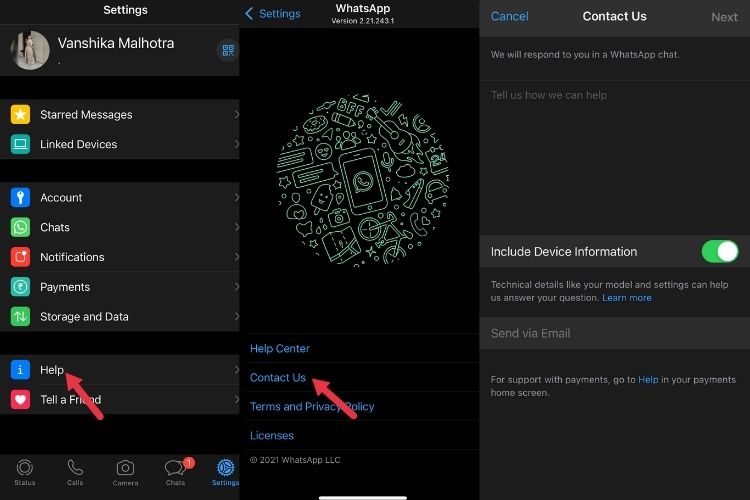Click the Payments rupee icon
This screenshot has width=750, height=500.
click(x=20, y=287)
